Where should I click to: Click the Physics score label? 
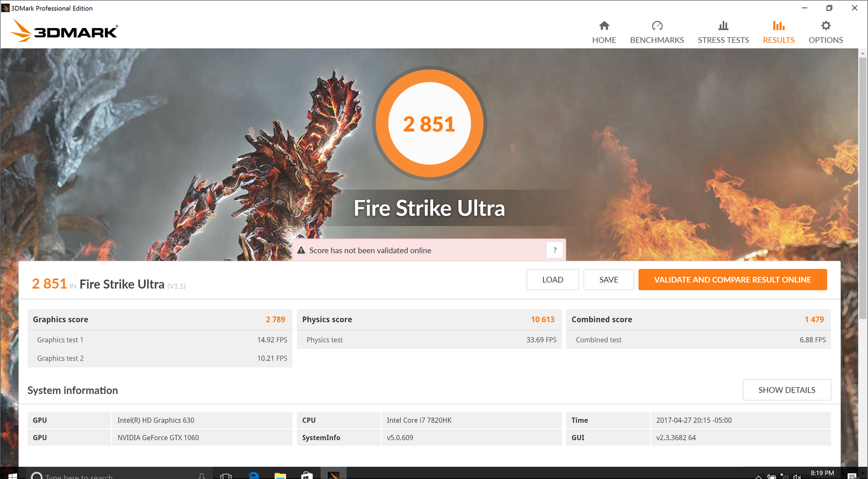point(327,319)
